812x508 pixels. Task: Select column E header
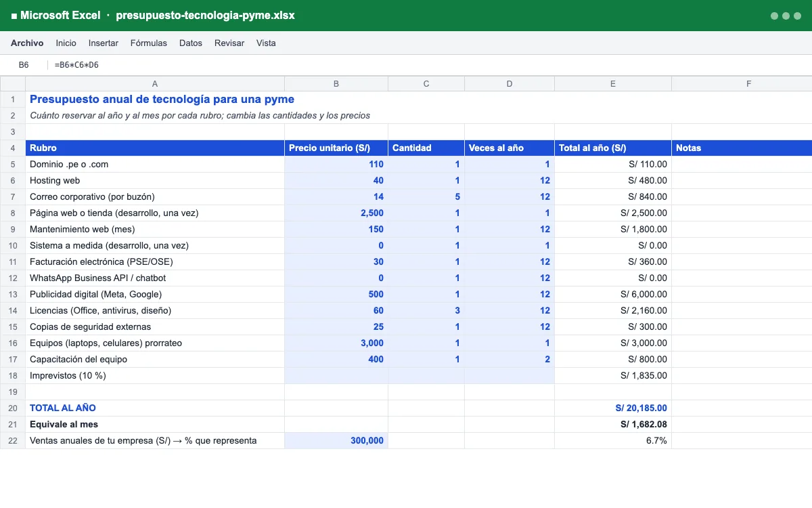click(x=613, y=84)
